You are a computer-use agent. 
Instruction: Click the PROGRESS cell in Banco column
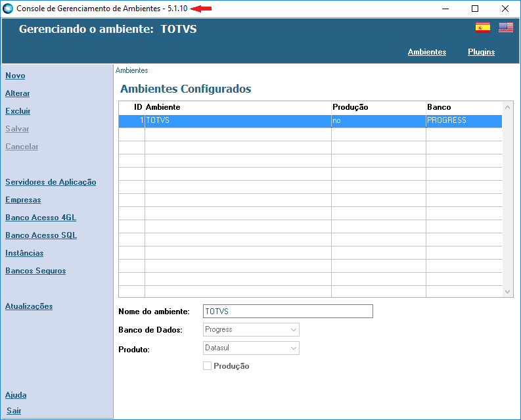pyautogui.click(x=464, y=121)
